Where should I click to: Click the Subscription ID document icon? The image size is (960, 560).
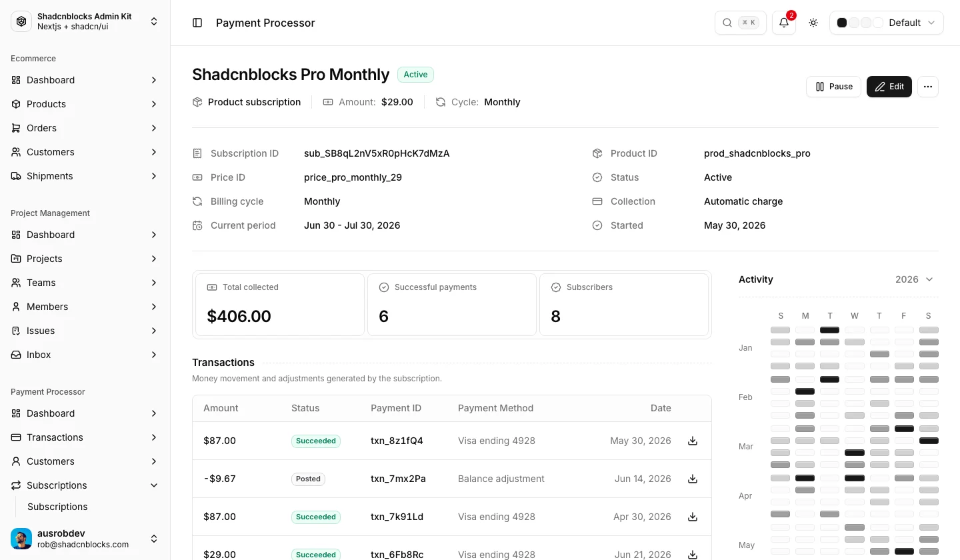[197, 153]
